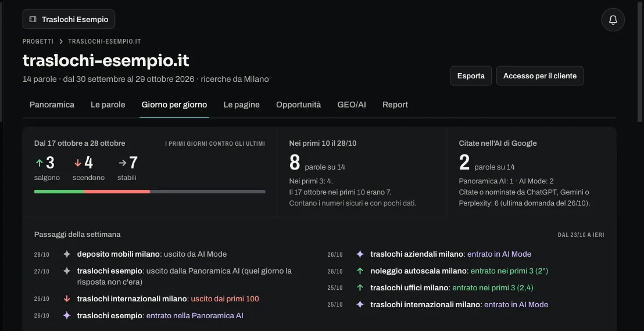Go to the Le pagine tab
This screenshot has height=331, width=644.
click(x=242, y=105)
